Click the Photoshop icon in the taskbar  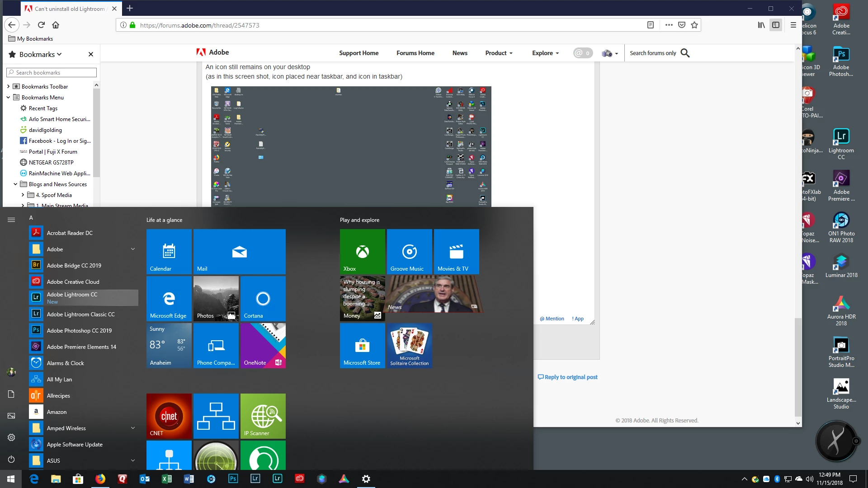pyautogui.click(x=233, y=479)
